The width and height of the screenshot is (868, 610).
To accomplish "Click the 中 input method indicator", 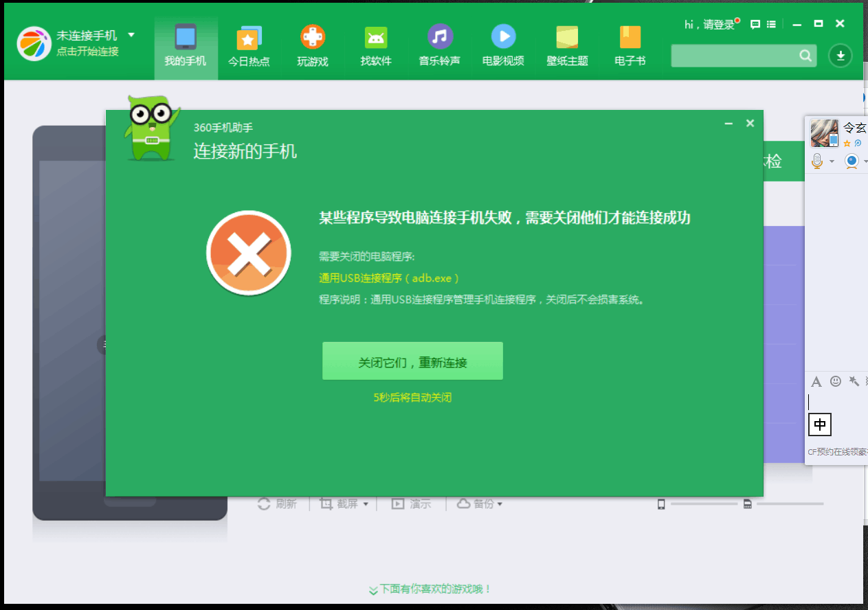I will (x=820, y=425).
